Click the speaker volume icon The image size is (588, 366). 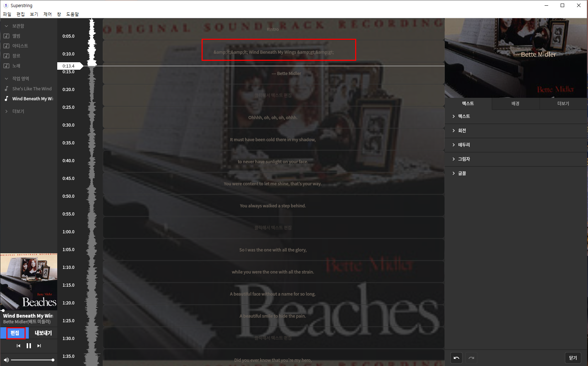coord(6,360)
